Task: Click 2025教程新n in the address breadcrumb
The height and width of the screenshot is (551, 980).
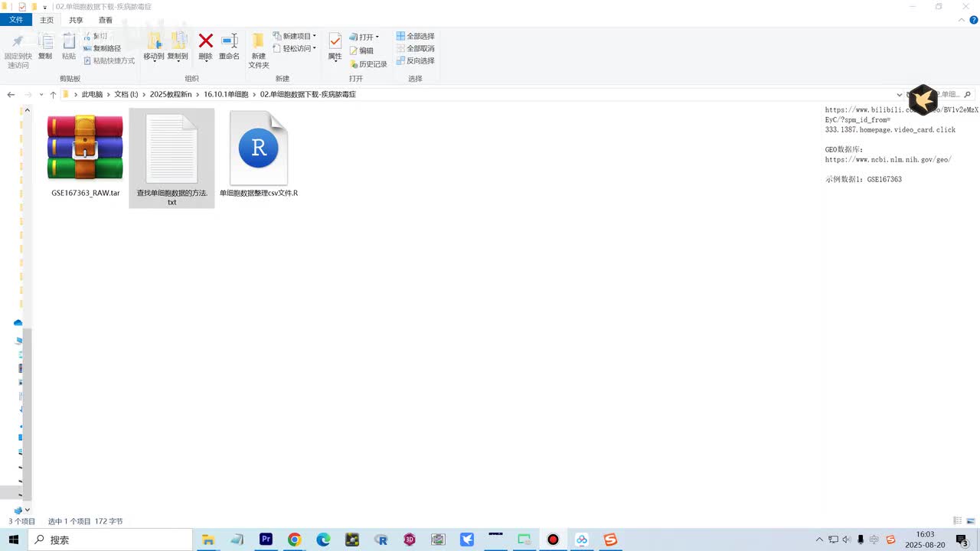Action: (x=171, y=94)
